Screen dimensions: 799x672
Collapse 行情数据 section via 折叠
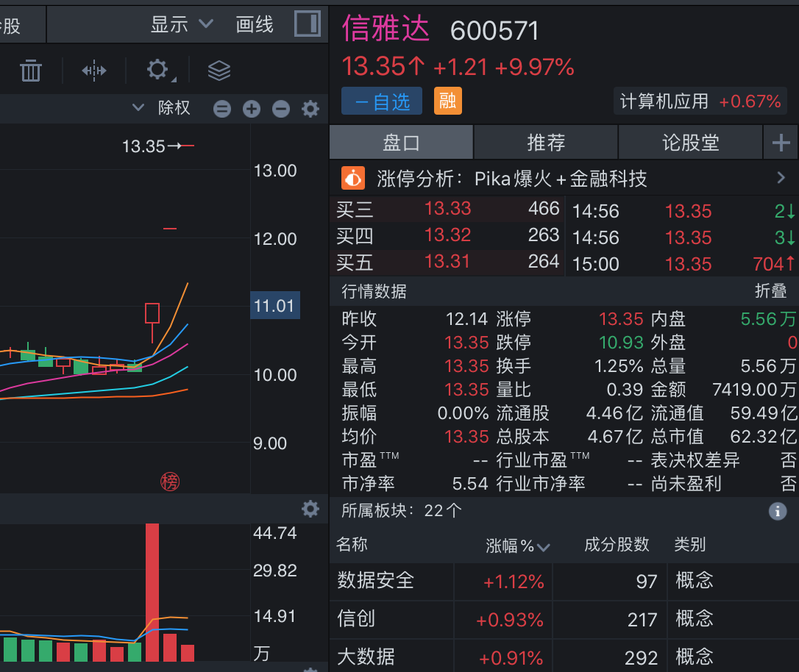(770, 291)
